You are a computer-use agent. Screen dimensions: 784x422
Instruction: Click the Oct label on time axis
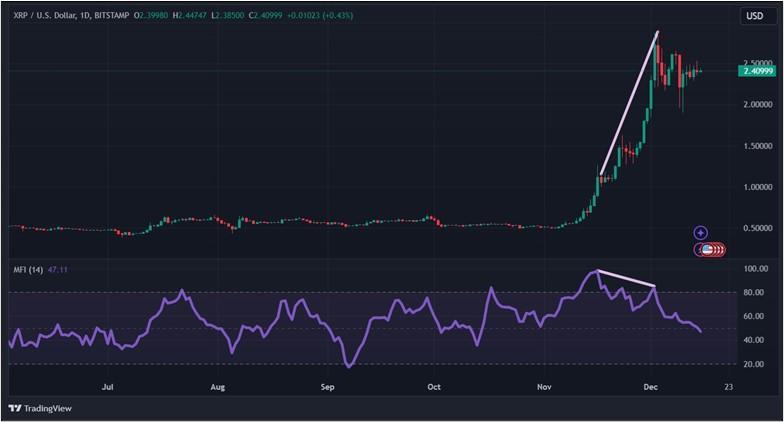click(x=434, y=387)
